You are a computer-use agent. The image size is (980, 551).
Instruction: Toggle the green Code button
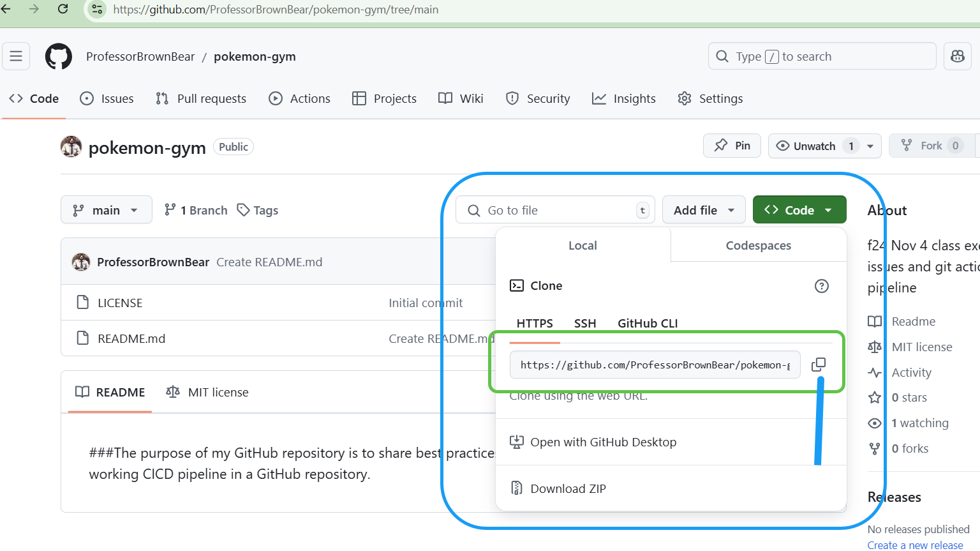799,210
